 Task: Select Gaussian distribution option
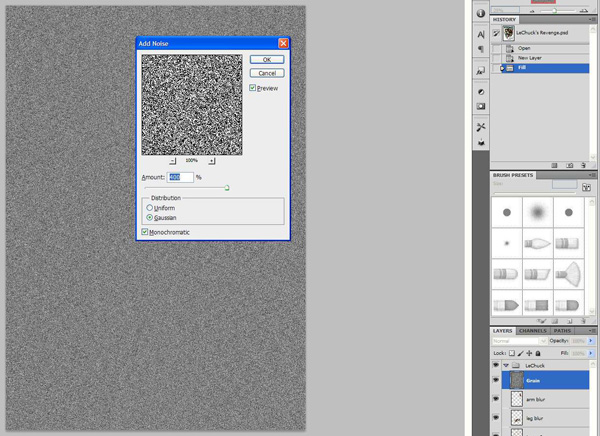[x=150, y=217]
